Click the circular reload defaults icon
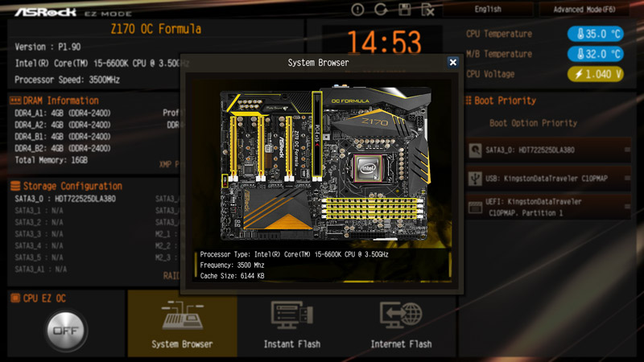 point(381,10)
